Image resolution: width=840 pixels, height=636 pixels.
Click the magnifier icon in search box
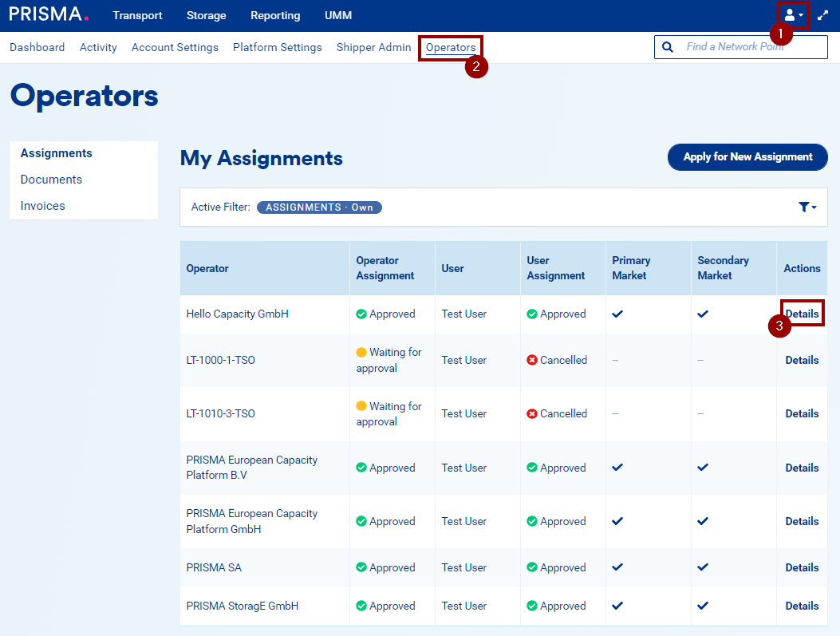(668, 47)
